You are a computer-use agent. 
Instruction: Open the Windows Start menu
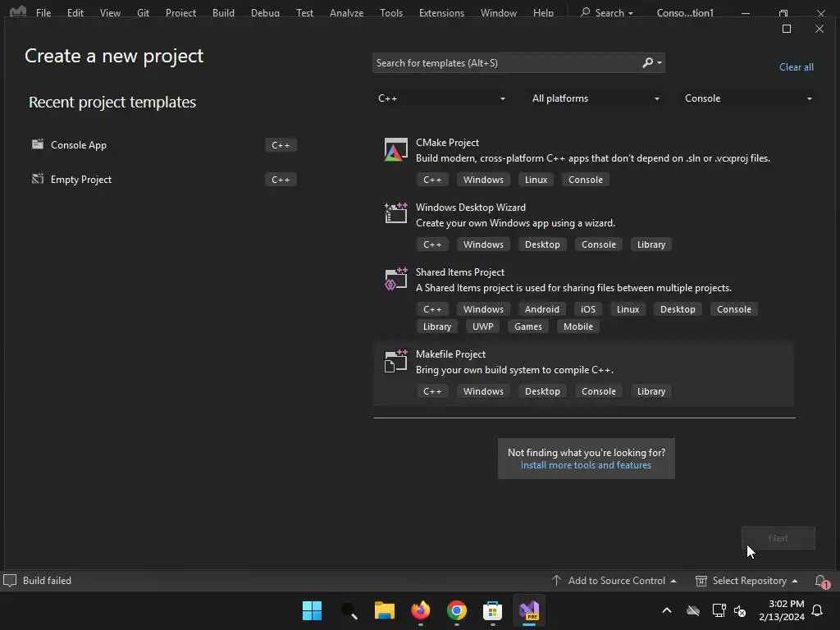[x=312, y=610]
